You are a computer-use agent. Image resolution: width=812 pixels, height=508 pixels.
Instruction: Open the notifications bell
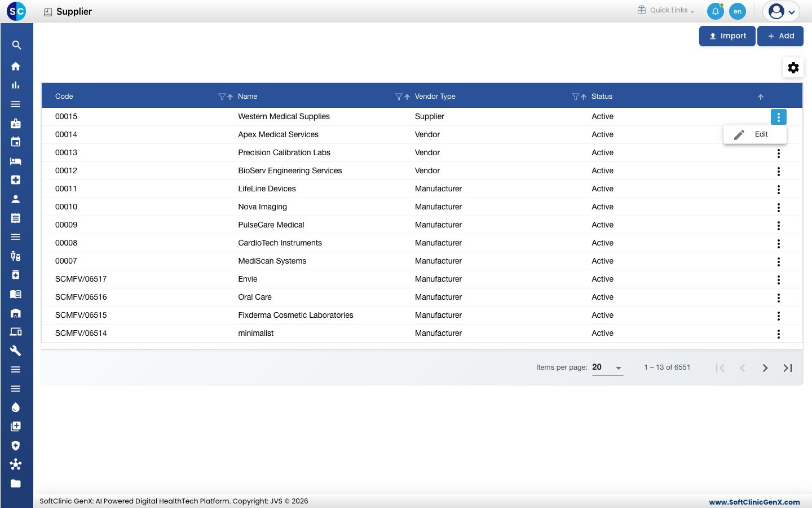point(716,11)
